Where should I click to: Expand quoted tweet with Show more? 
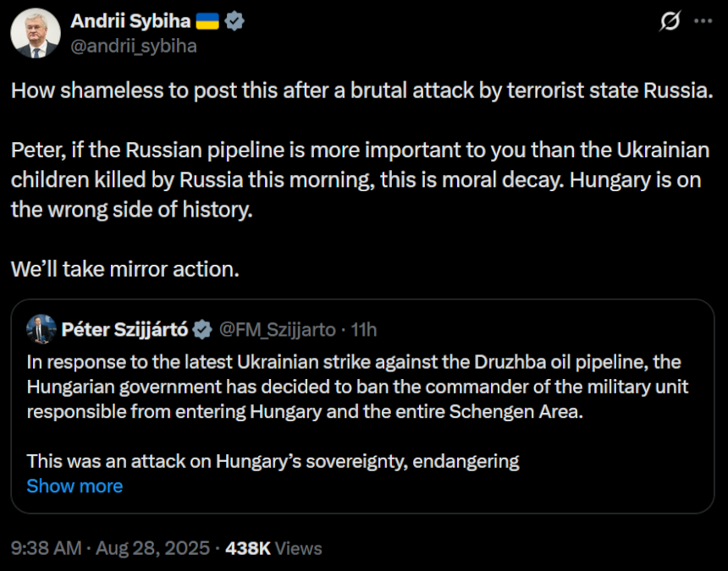point(74,486)
